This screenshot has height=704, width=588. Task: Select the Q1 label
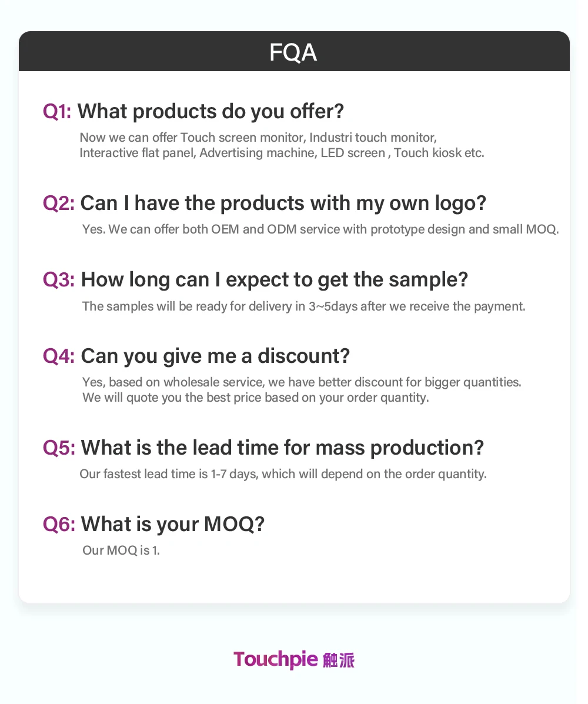point(57,111)
